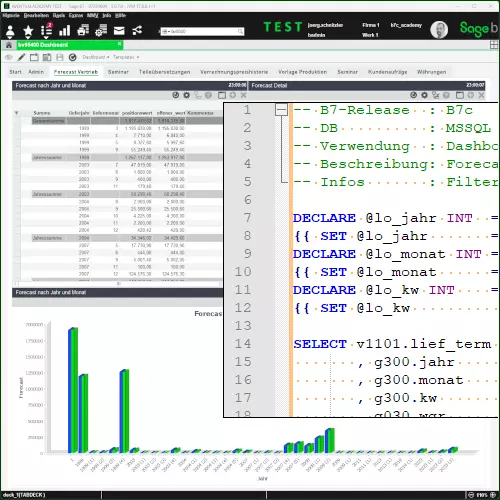
Task: Toggle the eye preview icon in the dashboard toolbar
Action: [9, 57]
